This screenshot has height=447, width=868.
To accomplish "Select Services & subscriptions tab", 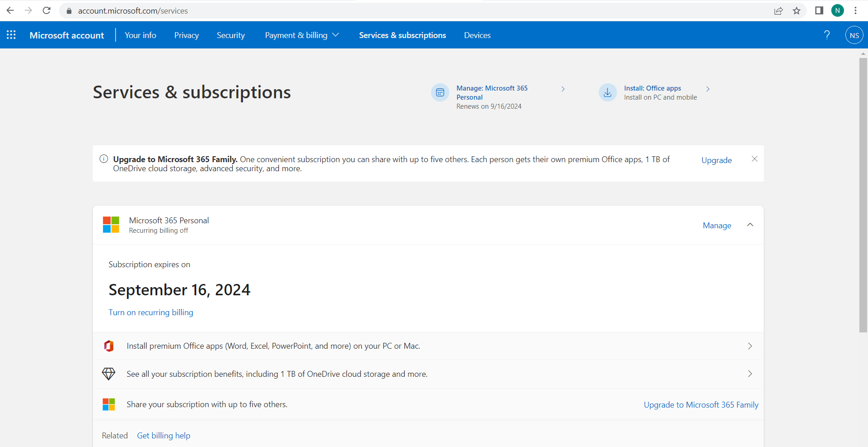I will (402, 35).
